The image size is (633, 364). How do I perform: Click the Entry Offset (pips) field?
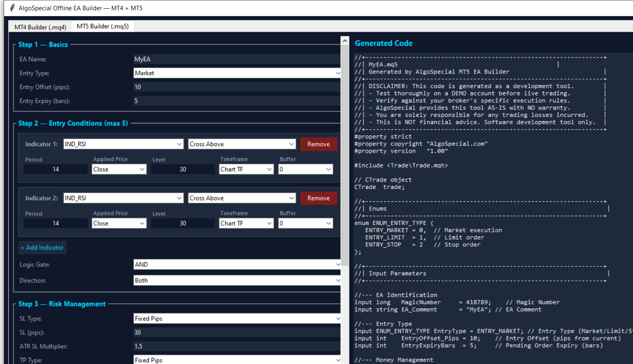point(237,87)
